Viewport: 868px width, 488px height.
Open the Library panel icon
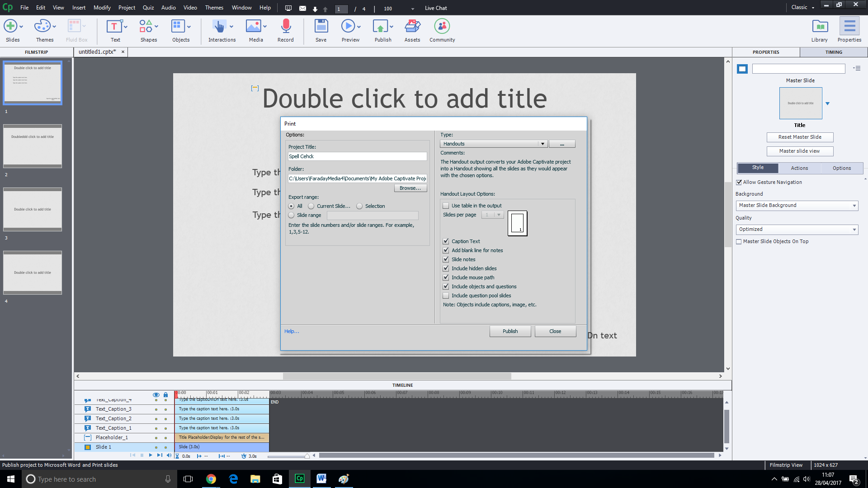tap(820, 27)
